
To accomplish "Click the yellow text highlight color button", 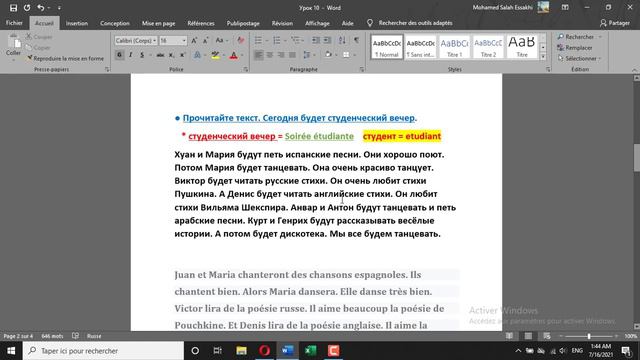I will click(x=215, y=55).
